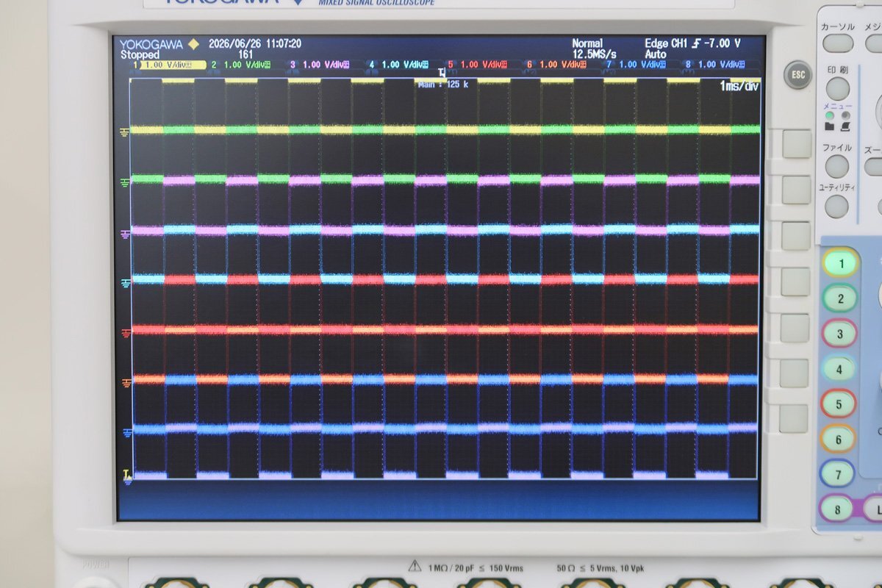The width and height of the screenshot is (882, 588).
Task: Click the acquisition count '161'
Action: (x=246, y=54)
